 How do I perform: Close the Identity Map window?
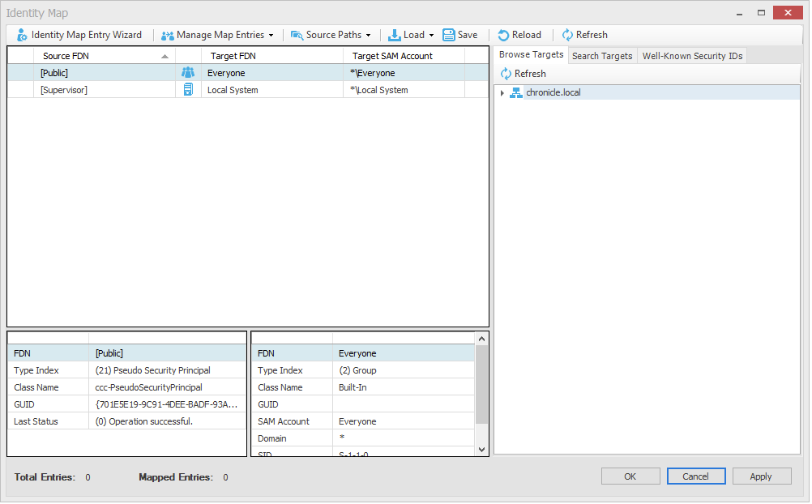(788, 12)
